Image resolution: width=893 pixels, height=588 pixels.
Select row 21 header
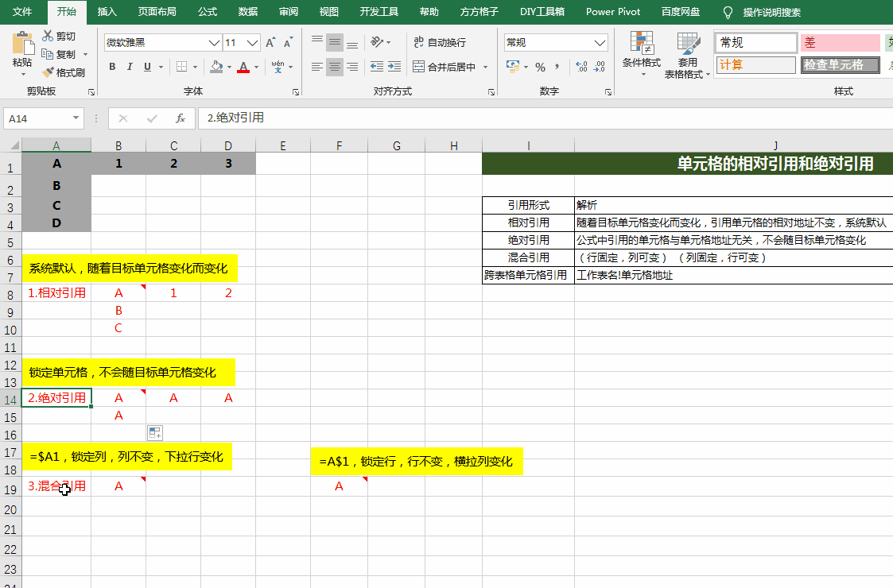tap(10, 529)
